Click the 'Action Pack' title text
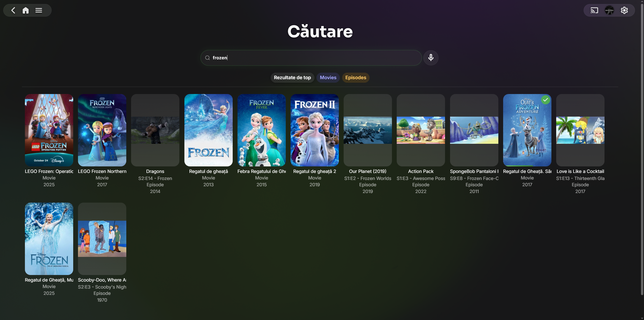Image resolution: width=644 pixels, height=320 pixels. click(421, 171)
